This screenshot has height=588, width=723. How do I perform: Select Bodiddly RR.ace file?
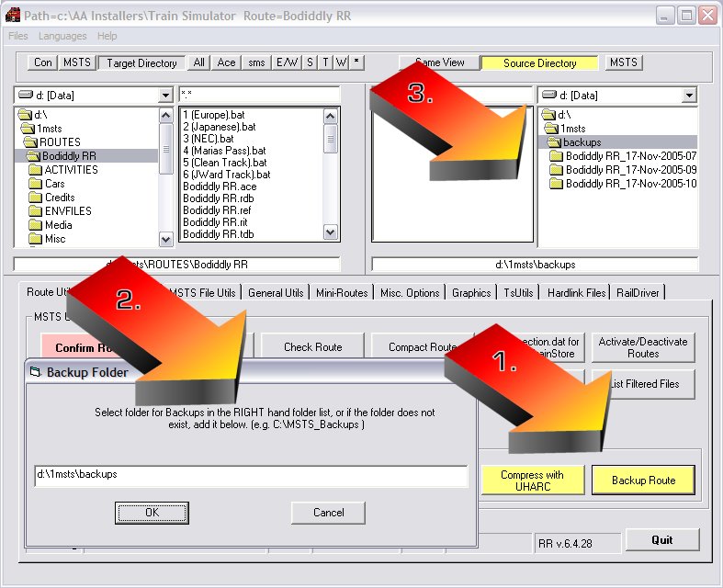coord(220,187)
